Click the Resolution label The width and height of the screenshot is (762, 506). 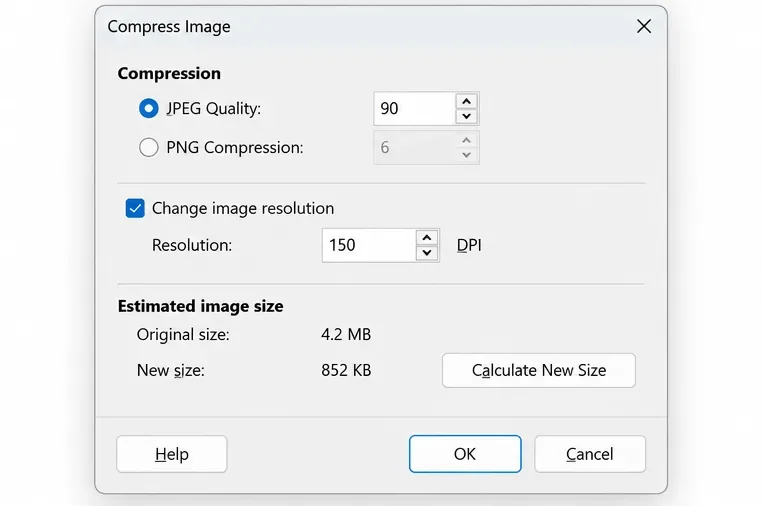tap(192, 245)
